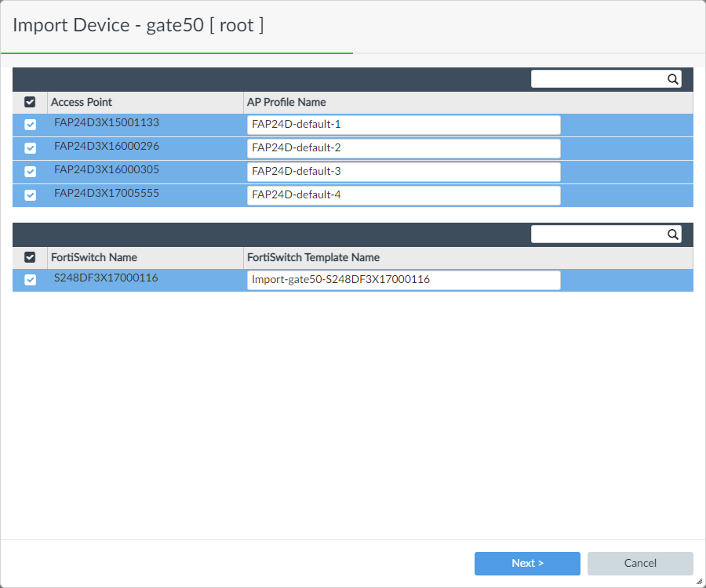This screenshot has height=588, width=706.
Task: Click inside the FAP24D-default-4 text box
Action: click(x=404, y=194)
